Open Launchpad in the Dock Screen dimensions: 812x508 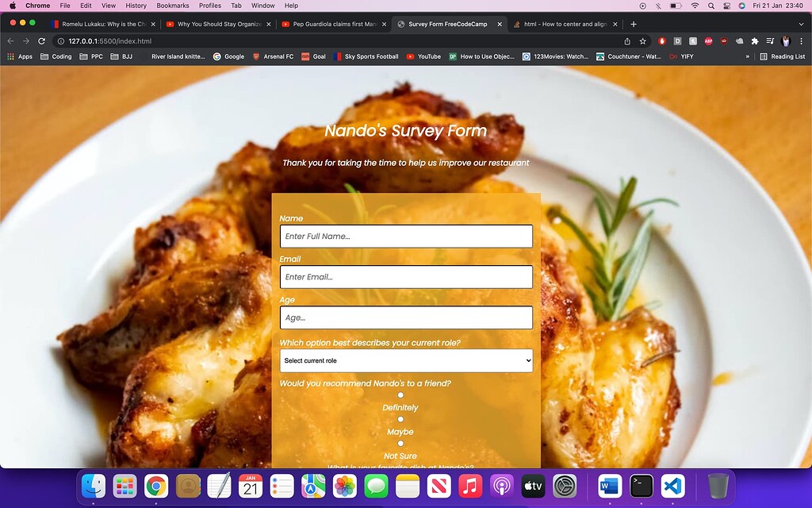(x=124, y=487)
